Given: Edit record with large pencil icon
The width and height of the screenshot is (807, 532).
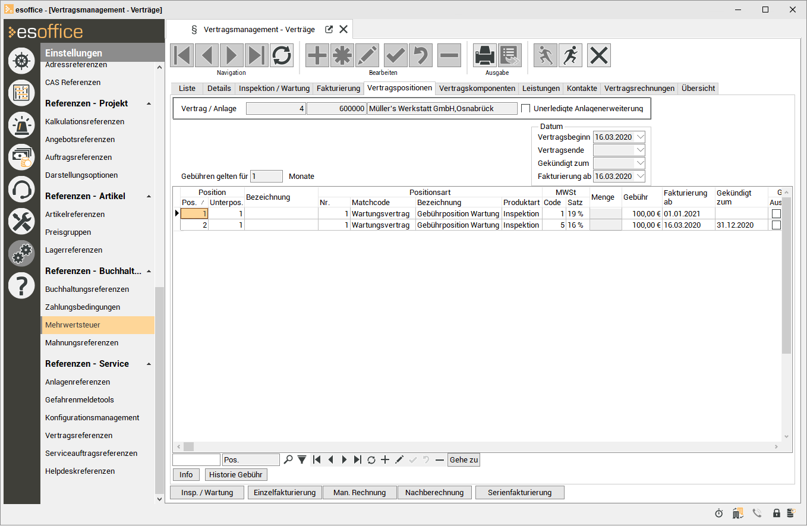Looking at the screenshot, I should coord(367,55).
